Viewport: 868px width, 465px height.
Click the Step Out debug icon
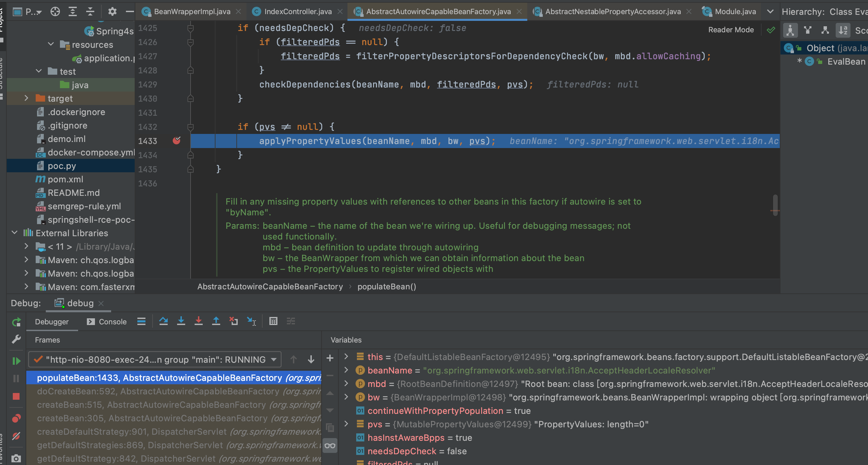[x=216, y=322]
